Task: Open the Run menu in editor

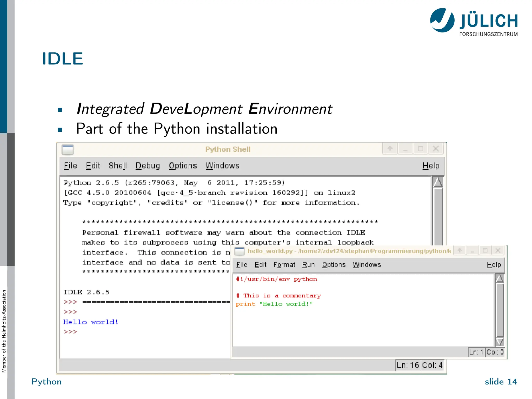Action: [x=308, y=265]
